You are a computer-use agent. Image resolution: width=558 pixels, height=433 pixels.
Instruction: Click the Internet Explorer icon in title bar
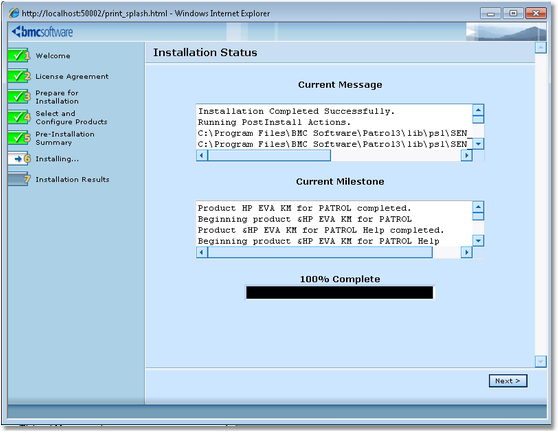click(14, 13)
